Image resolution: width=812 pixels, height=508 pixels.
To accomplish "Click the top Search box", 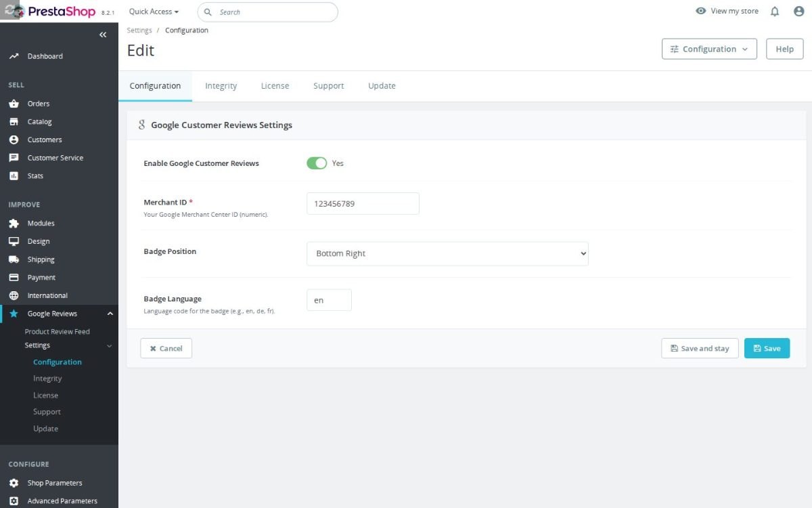I will [267, 12].
